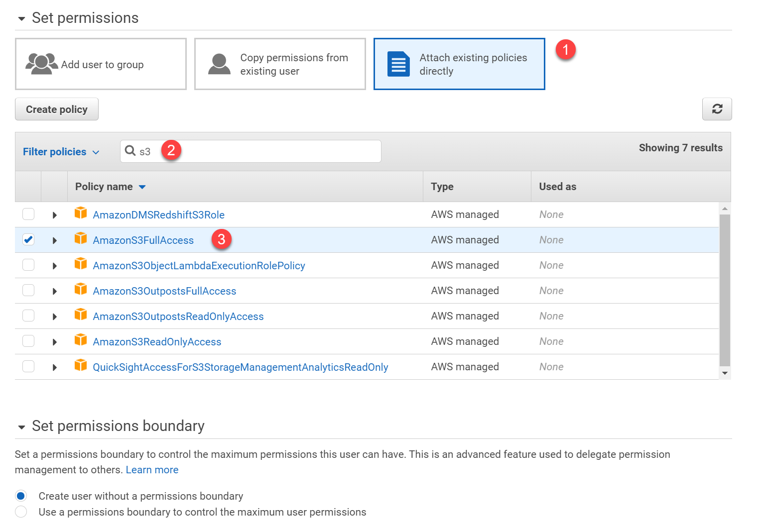Uncheck the AmazonS3FullAccess checkbox
The image size is (761, 532).
pyautogui.click(x=28, y=239)
